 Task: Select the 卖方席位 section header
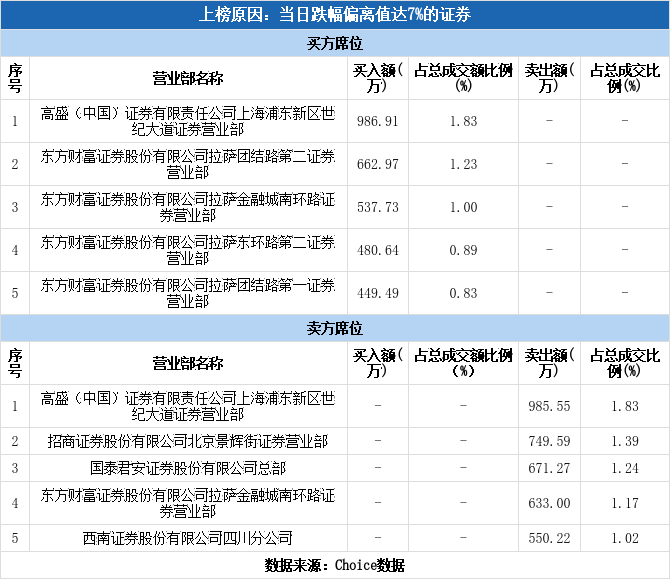[x=335, y=328]
